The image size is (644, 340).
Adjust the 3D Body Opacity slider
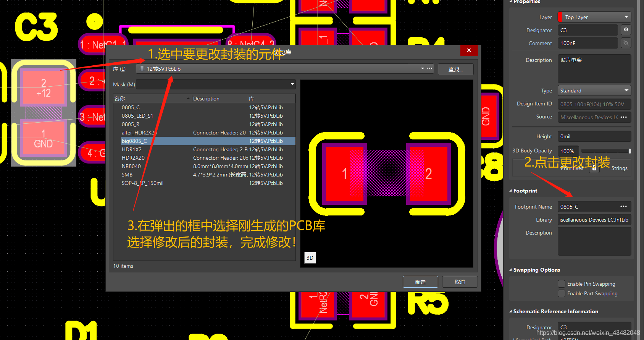point(606,151)
